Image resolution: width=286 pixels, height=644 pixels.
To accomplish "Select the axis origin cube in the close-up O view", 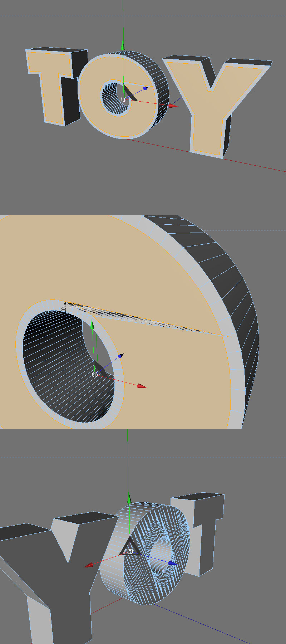I will click(95, 374).
